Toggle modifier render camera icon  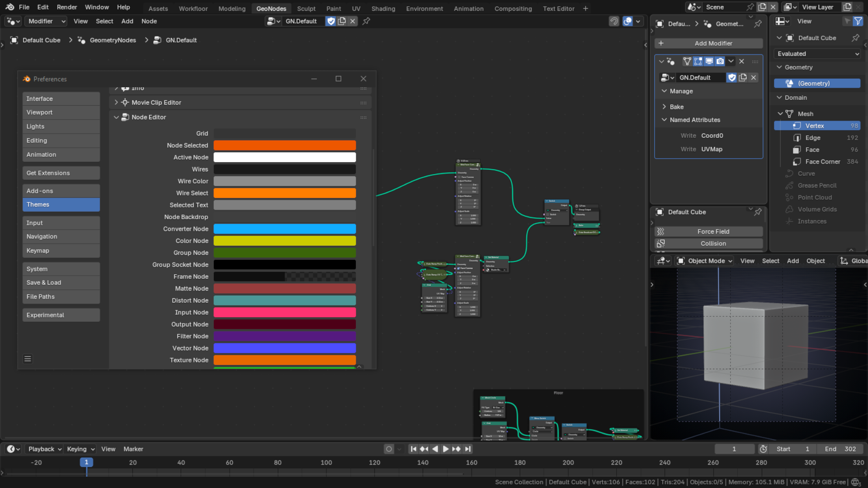(x=720, y=61)
